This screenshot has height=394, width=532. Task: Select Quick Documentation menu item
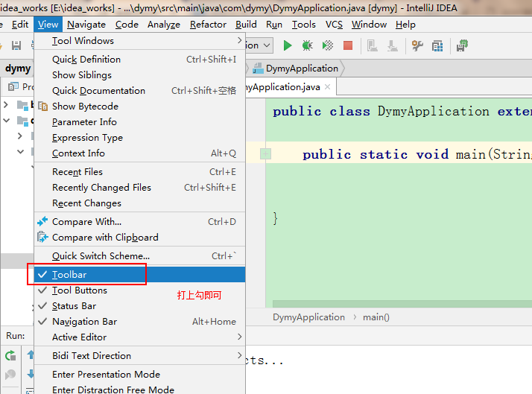[140, 91]
